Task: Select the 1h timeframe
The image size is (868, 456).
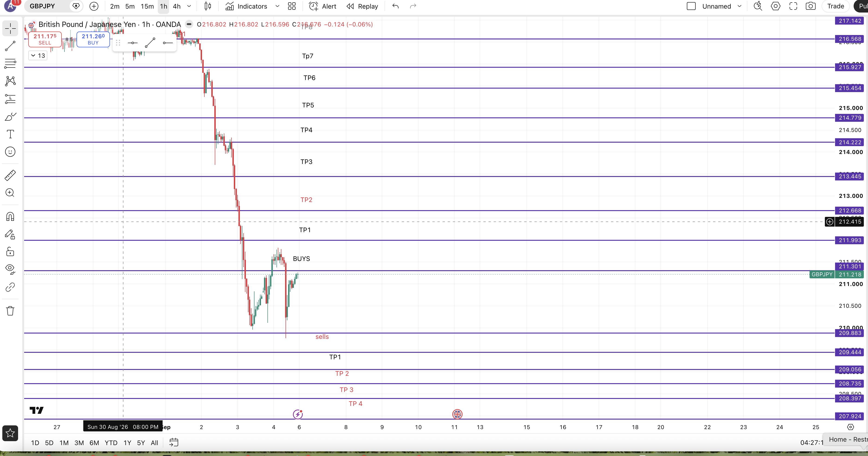Action: pos(164,6)
